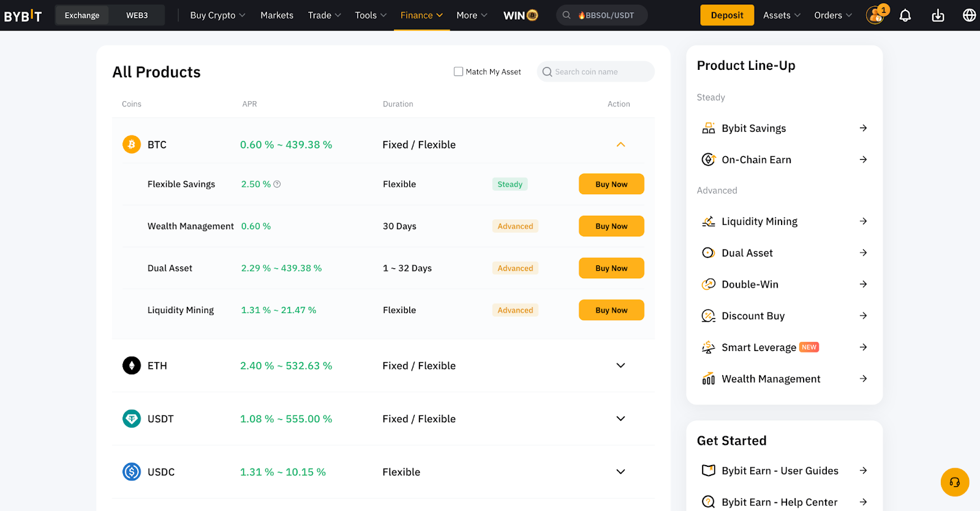Click the APR column header
This screenshot has height=511, width=980.
point(249,104)
